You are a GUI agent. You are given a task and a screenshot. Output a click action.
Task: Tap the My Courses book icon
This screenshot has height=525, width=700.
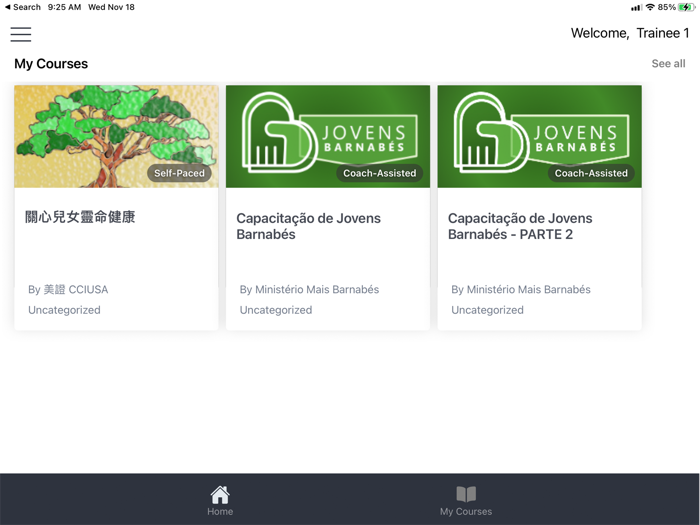point(466,495)
